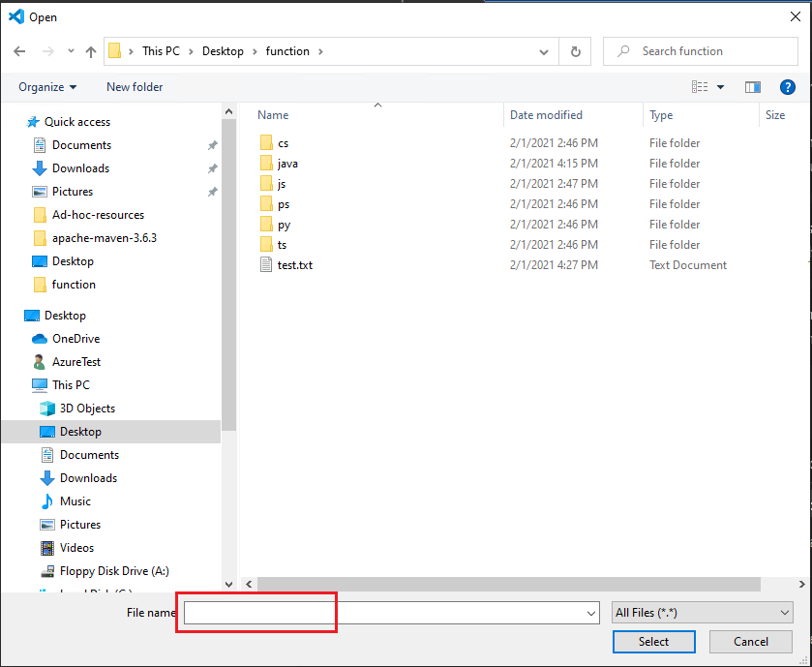Cancel the Open dialog
The image size is (812, 667).
click(750, 642)
